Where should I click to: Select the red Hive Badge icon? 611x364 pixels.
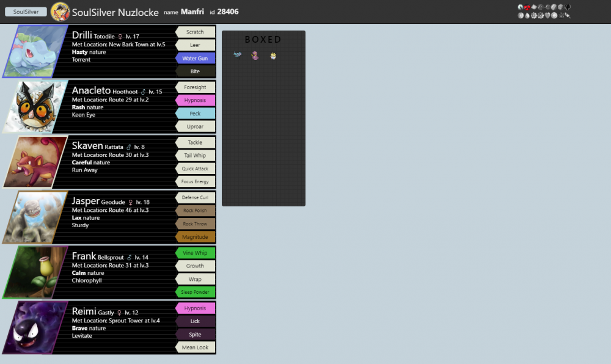(x=527, y=7)
